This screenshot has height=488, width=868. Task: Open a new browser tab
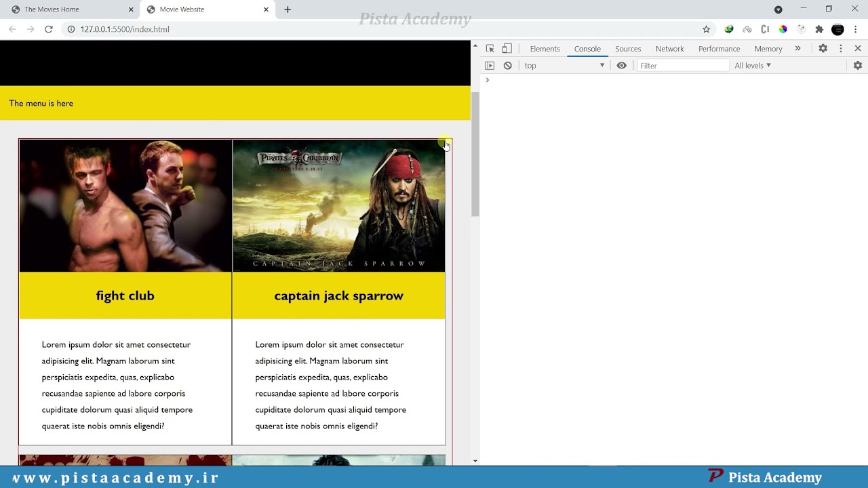point(288,9)
